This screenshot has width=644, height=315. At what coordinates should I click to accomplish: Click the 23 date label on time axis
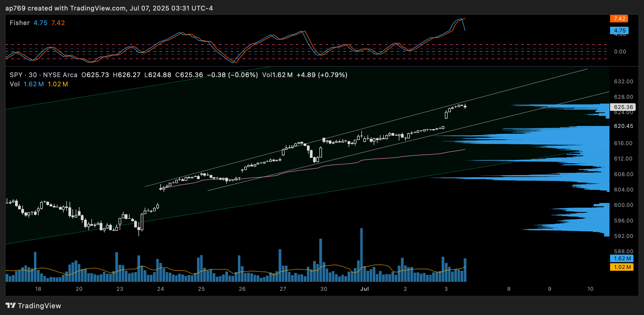120,289
